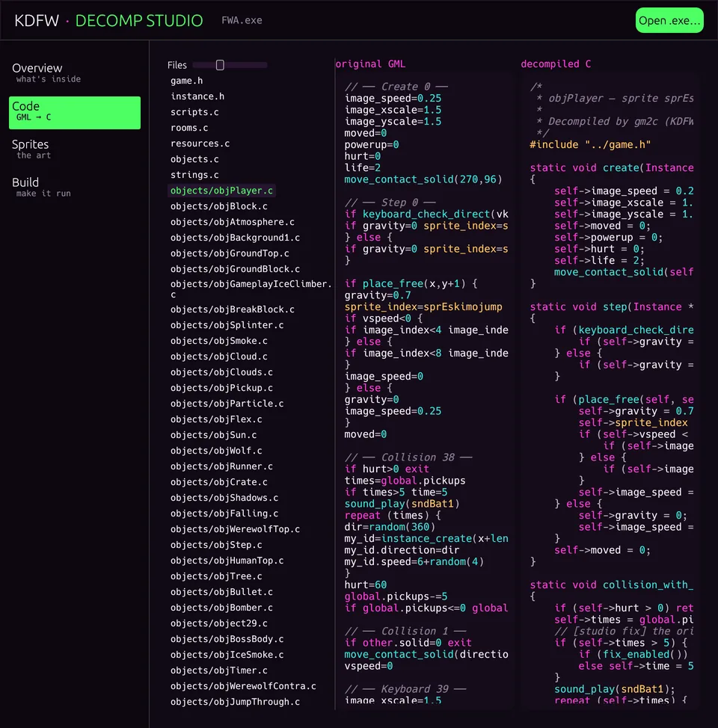Open objects/objSun.c
The width and height of the screenshot is (718, 728).
click(x=213, y=435)
